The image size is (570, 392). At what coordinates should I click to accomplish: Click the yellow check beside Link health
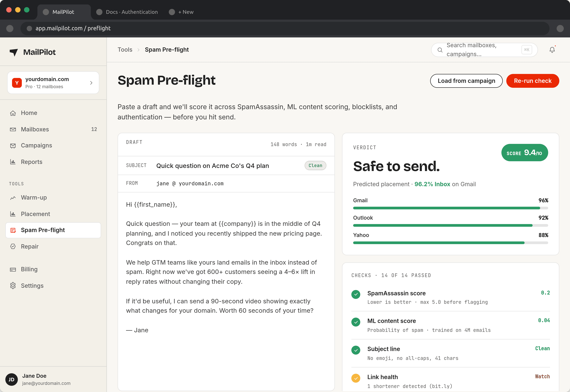tap(356, 378)
